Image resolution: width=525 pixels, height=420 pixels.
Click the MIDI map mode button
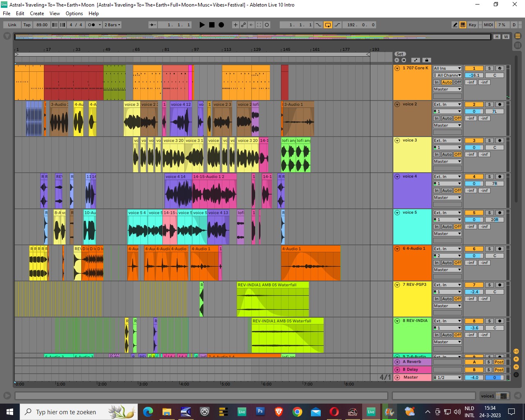[x=488, y=25]
